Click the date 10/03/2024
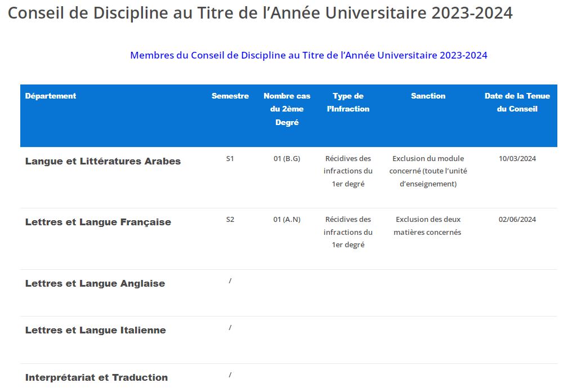Viewport: 581px width, 392px height. [517, 158]
